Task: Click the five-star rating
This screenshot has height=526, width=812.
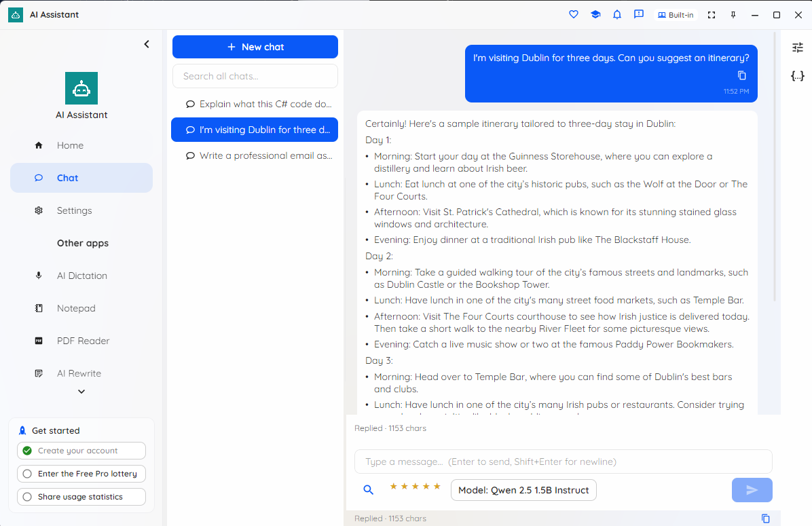Action: (x=416, y=486)
